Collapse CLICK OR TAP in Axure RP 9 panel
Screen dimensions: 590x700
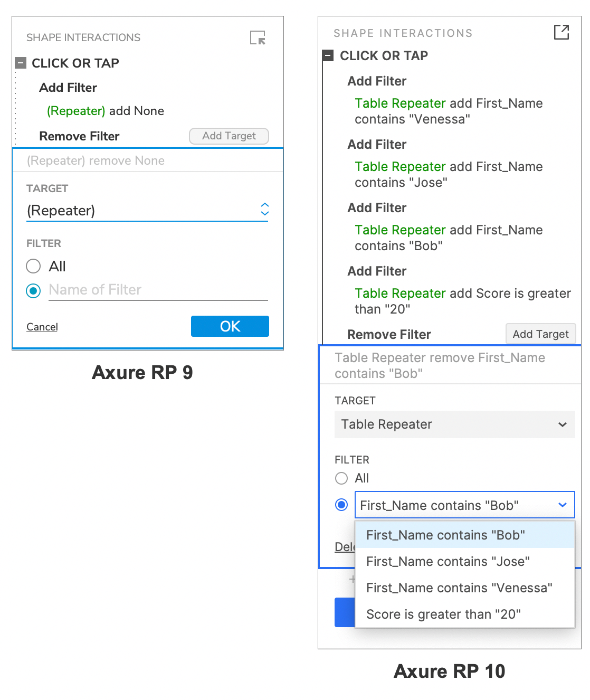[x=21, y=63]
